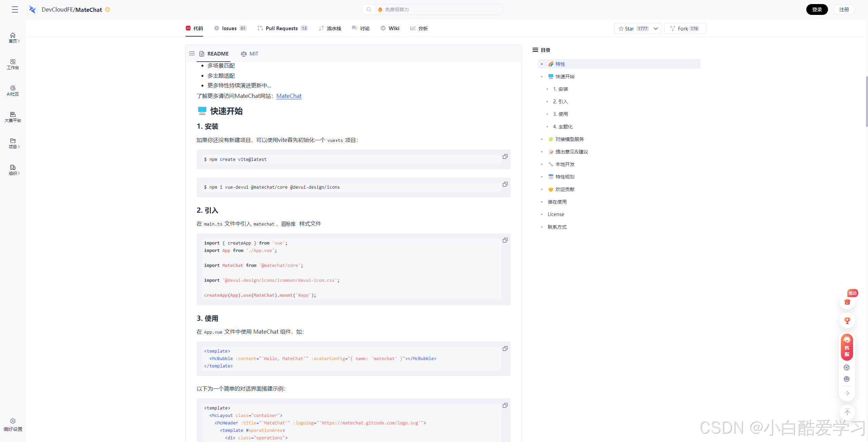Switch to the Issues tab
Screen dimensions: 868x442
click(230, 28)
